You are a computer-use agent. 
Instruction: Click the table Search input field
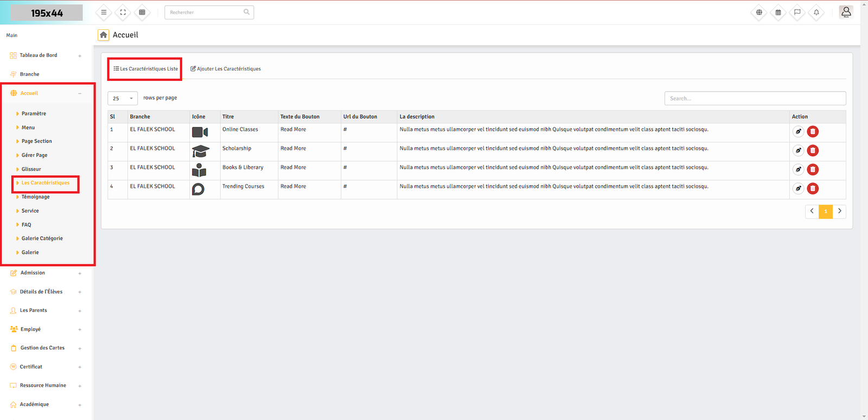click(755, 98)
